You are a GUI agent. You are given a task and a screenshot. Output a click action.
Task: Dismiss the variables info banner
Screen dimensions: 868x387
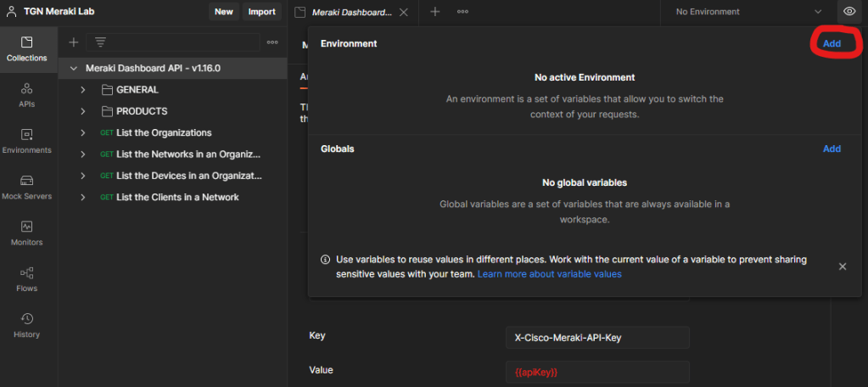point(842,266)
